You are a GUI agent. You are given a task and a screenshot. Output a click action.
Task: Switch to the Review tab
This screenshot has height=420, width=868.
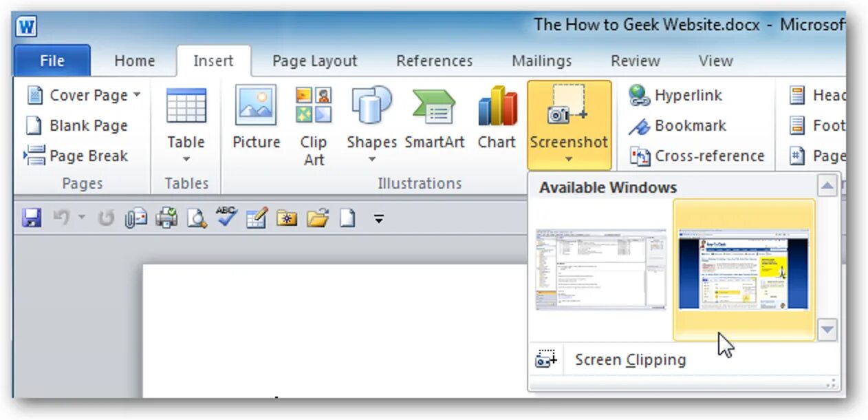(636, 61)
